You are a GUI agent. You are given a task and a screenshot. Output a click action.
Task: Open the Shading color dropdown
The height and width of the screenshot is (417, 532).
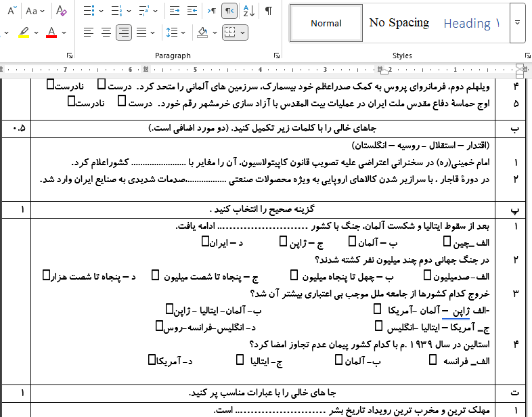(x=215, y=33)
